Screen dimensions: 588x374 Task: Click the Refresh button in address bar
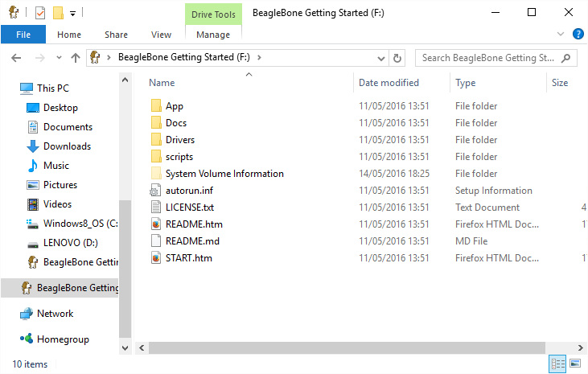[x=397, y=58]
